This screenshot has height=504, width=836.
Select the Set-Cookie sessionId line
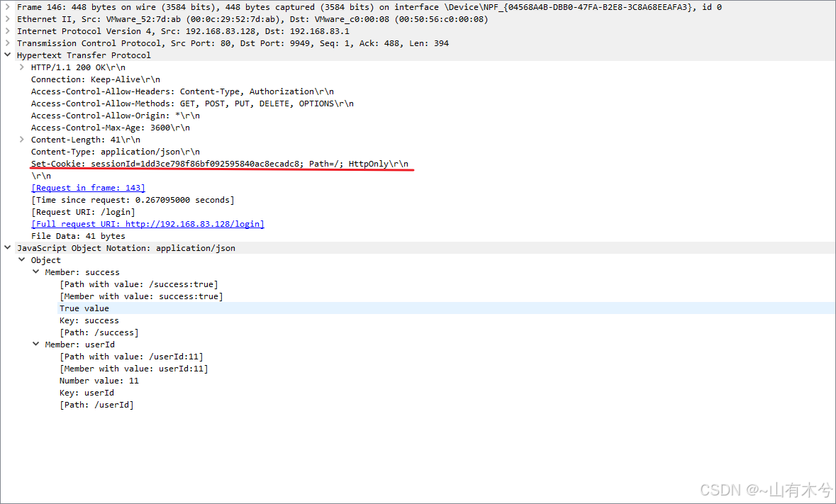coord(220,164)
